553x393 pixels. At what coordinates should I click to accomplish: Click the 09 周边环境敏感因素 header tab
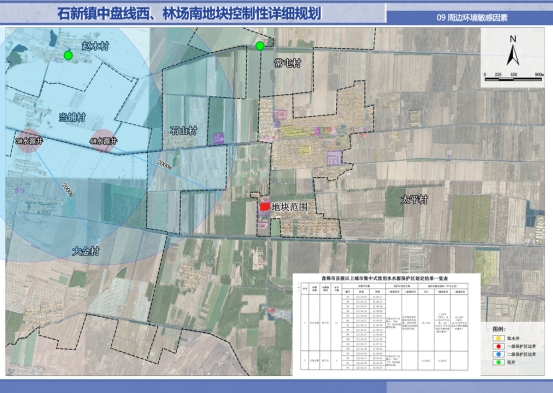[x=472, y=18]
